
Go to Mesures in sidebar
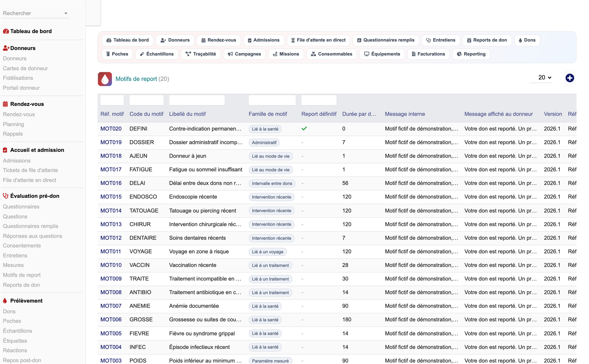[x=13, y=265]
